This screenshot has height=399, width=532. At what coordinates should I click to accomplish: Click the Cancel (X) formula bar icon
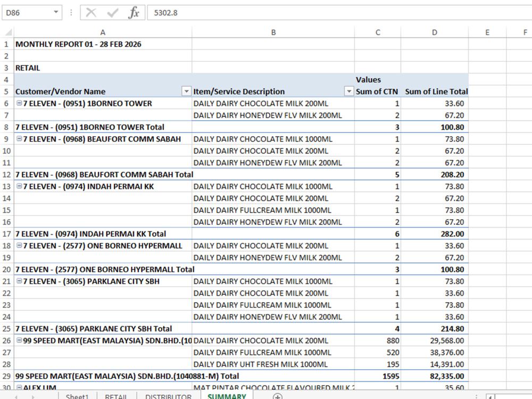pos(90,13)
